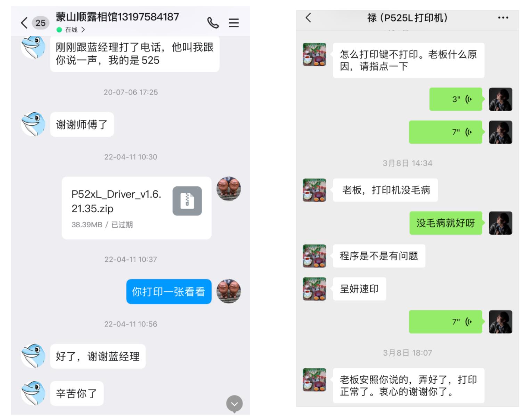Tap the chat title 蒙山顺露相馆13197584187
Viewport: 532px width, 416px height.
[x=117, y=17]
